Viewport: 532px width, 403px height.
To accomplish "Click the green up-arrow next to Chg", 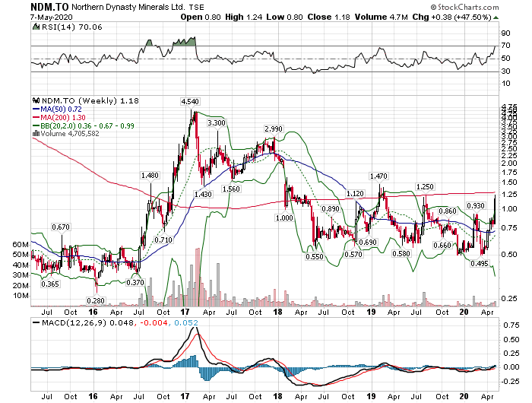I will pos(496,17).
